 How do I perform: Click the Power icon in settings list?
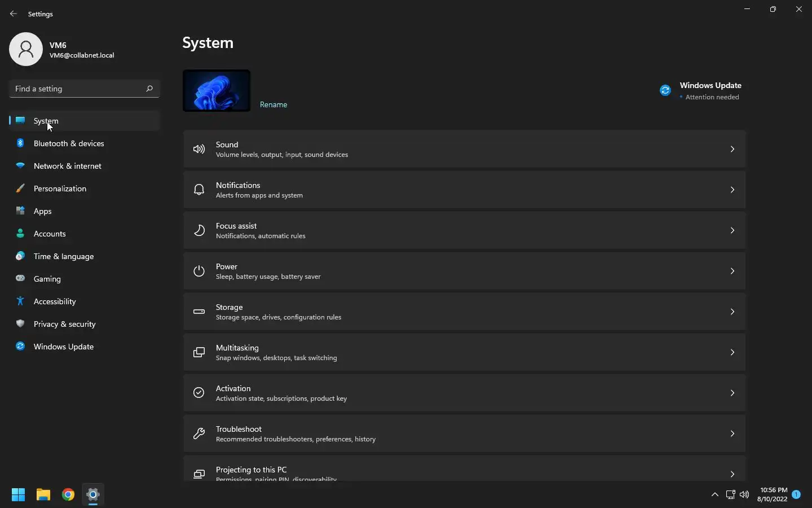click(199, 271)
